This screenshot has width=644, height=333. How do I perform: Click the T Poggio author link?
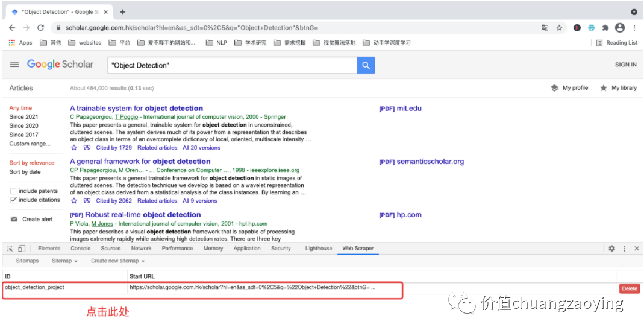point(126,117)
